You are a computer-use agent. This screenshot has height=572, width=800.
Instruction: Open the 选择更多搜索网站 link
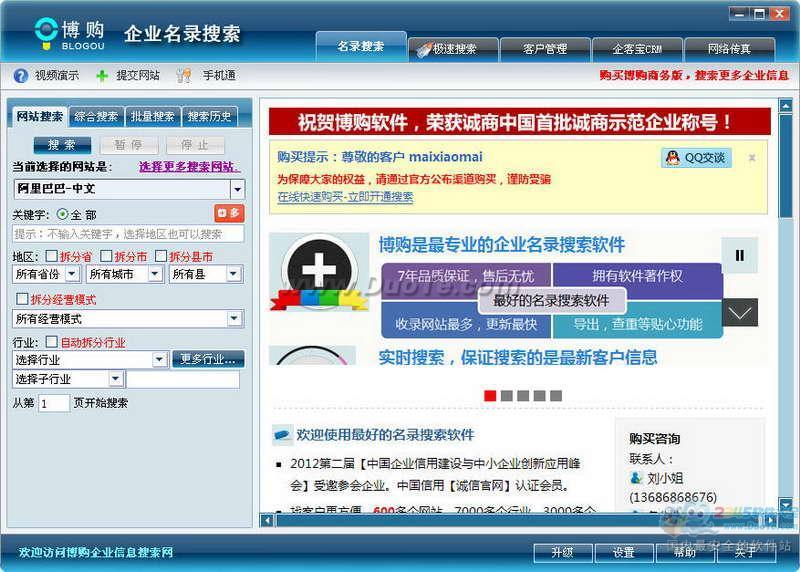point(188,167)
